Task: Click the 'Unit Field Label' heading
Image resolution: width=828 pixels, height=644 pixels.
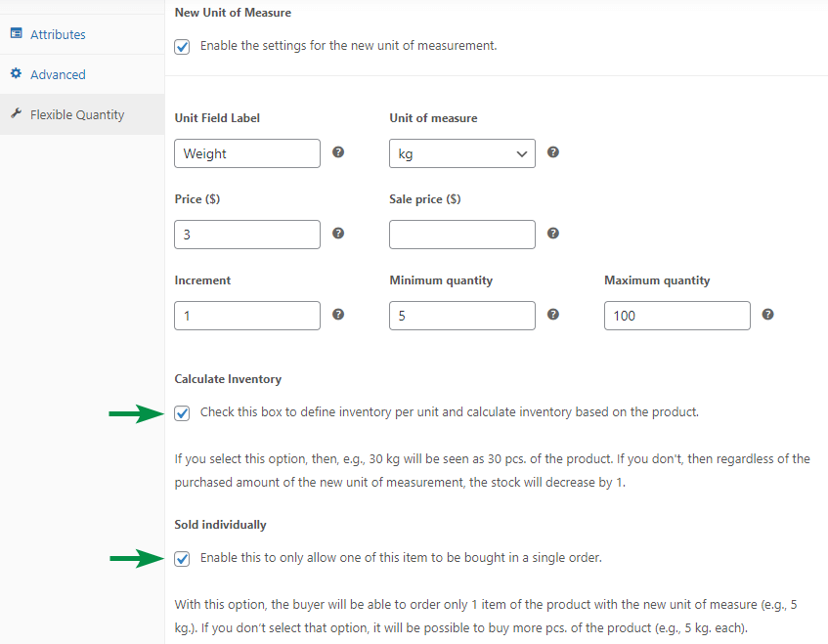Action: (217, 118)
